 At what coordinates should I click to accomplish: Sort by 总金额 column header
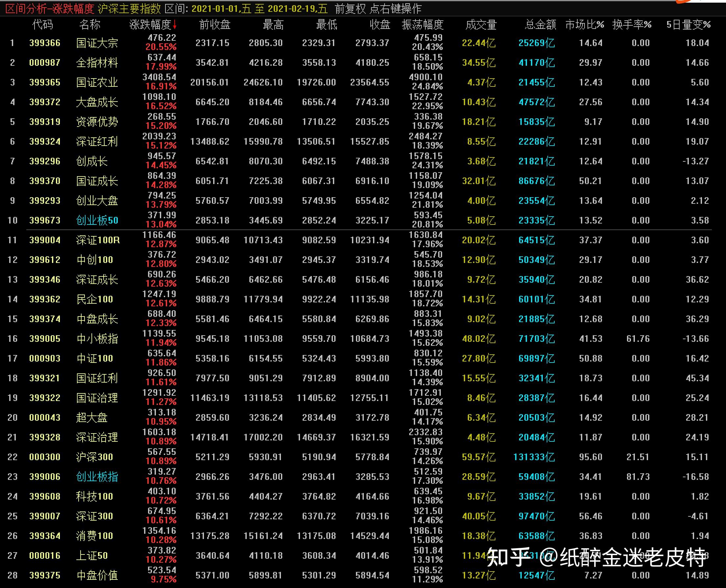tap(540, 25)
